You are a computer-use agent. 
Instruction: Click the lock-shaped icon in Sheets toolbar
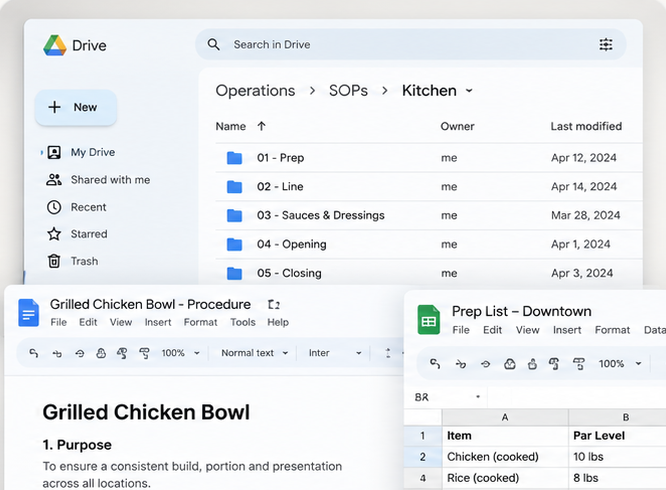pyautogui.click(x=532, y=364)
